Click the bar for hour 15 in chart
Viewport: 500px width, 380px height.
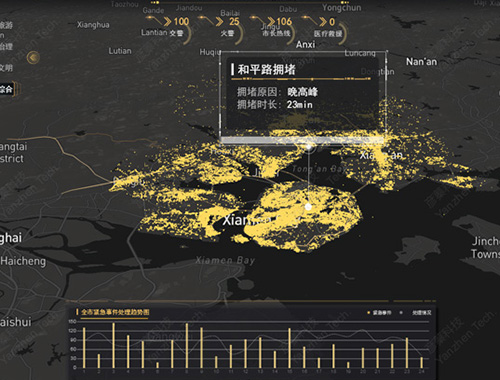289,348
